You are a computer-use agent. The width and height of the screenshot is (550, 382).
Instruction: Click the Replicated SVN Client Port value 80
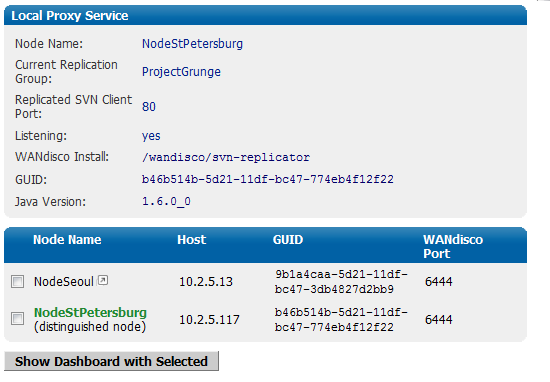(x=149, y=106)
